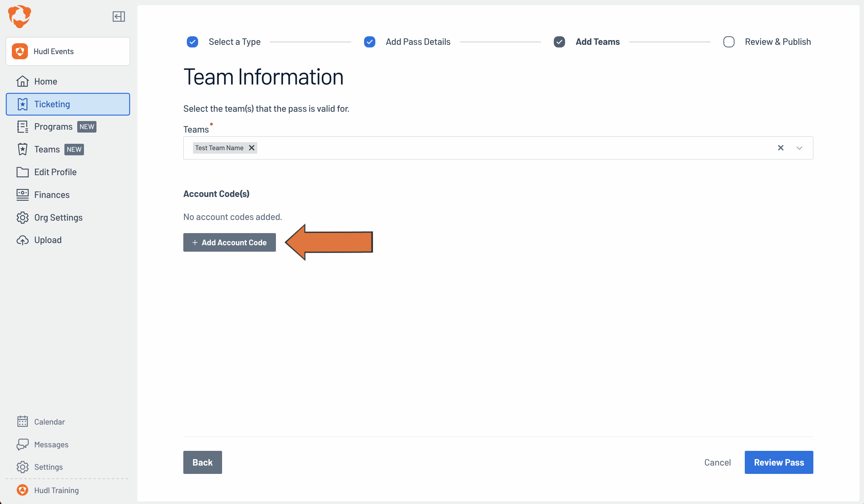Expand the Teams dropdown chevron

point(799,148)
